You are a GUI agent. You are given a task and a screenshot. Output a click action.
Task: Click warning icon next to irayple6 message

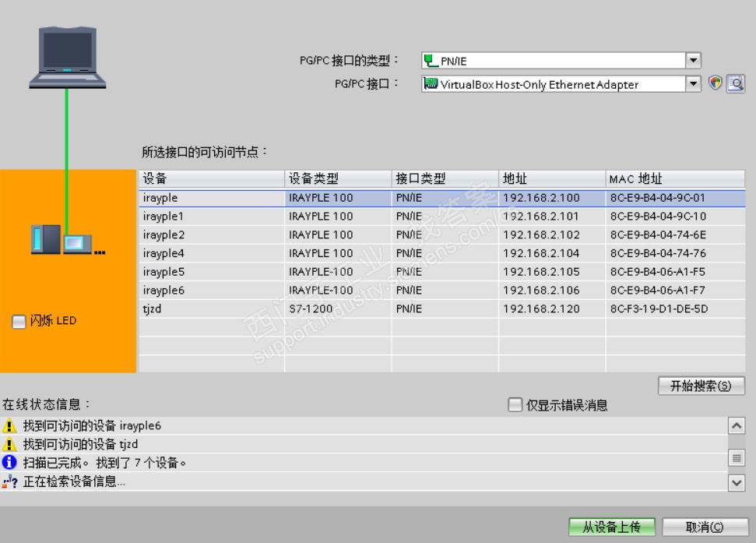click(x=9, y=426)
